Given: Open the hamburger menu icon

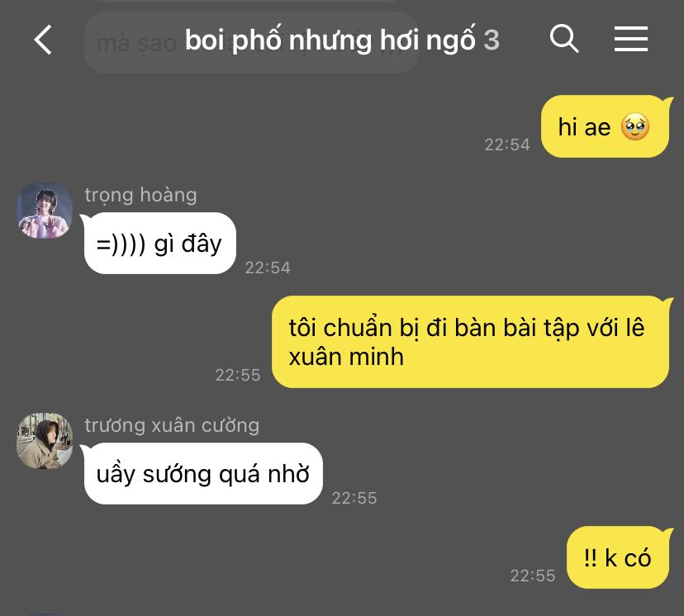Looking at the screenshot, I should [631, 38].
